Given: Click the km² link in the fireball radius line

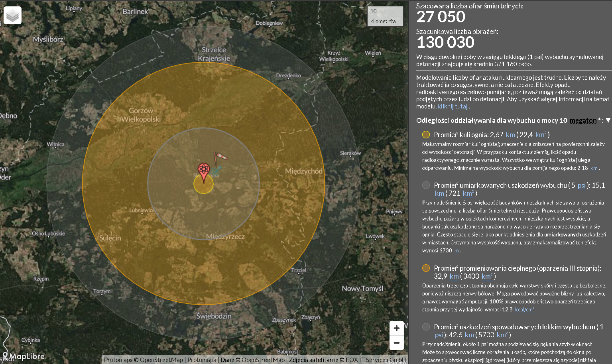Looking at the screenshot, I should (x=541, y=135).
